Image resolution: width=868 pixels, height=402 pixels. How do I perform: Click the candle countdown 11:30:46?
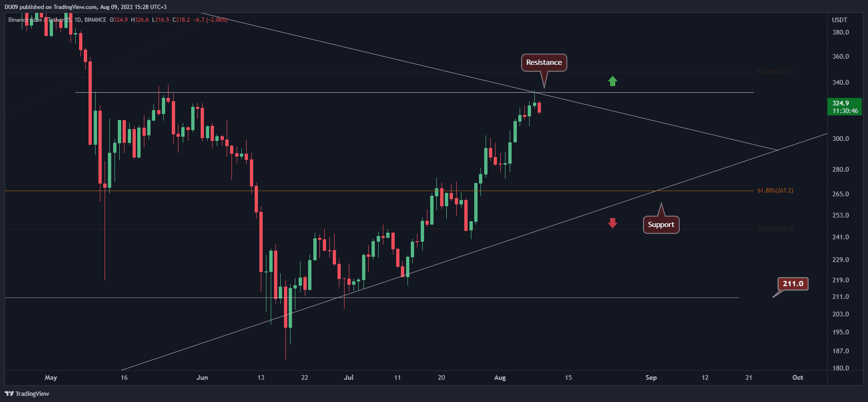(845, 111)
